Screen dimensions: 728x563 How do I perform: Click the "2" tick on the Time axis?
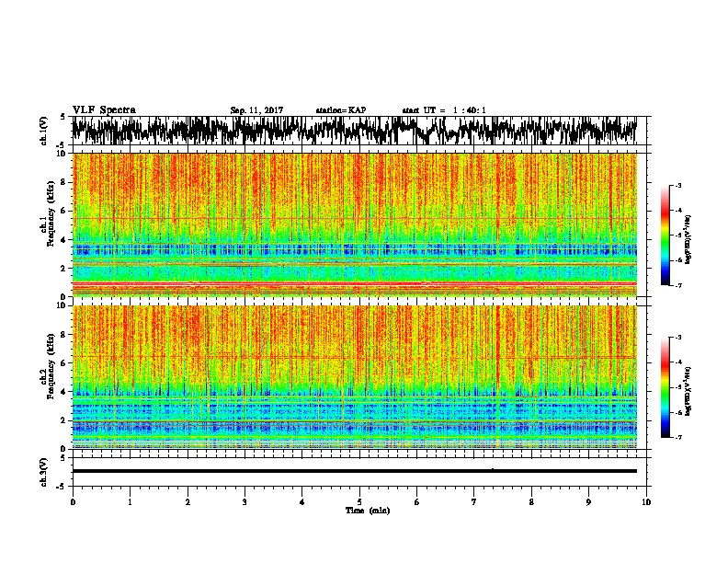(x=188, y=502)
